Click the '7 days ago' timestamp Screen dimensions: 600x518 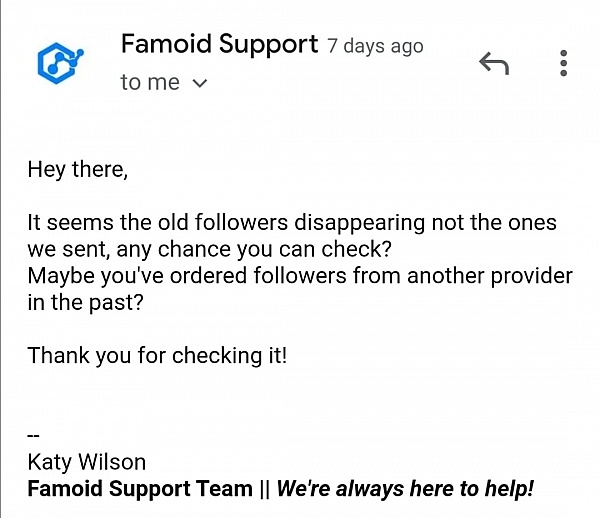tap(375, 46)
